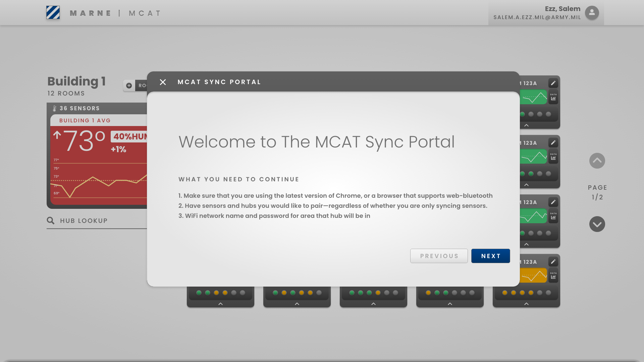Open the Building 1 AVG temperature card
The height and width of the screenshot is (362, 644).
click(99, 160)
